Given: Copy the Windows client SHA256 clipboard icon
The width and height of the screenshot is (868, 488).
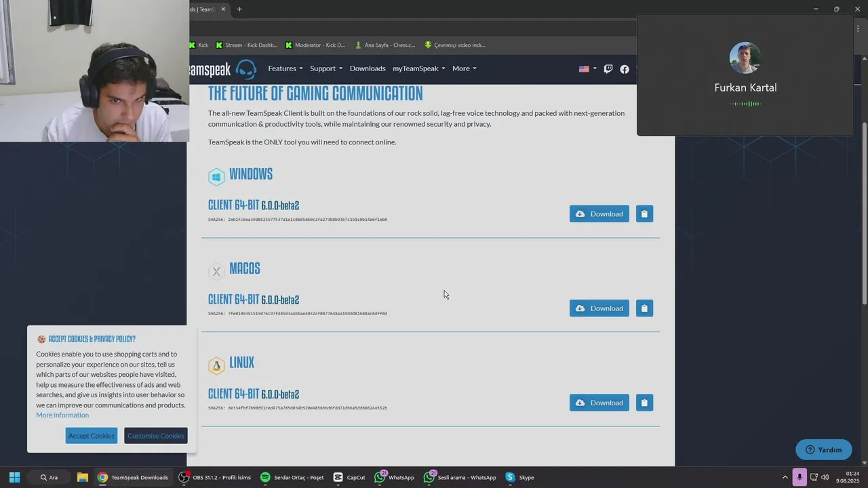Looking at the screenshot, I should pos(644,213).
